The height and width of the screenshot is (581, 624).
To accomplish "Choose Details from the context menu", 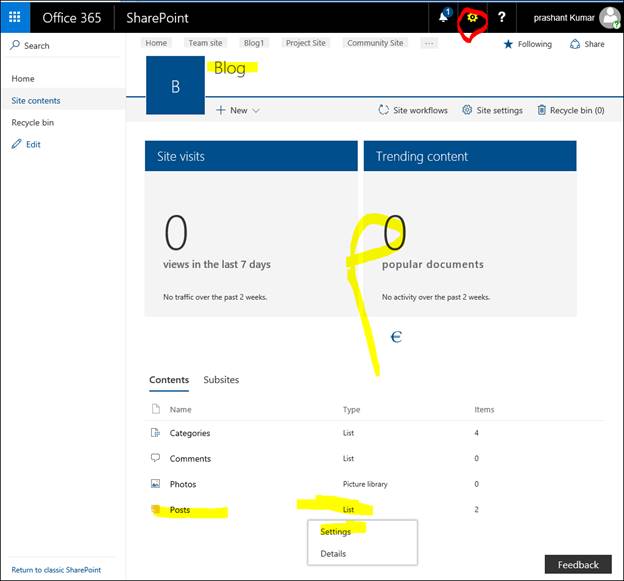I will point(333,554).
